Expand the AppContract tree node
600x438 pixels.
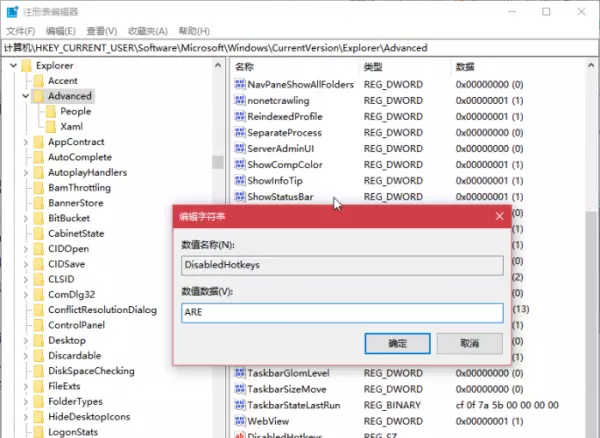tap(26, 142)
